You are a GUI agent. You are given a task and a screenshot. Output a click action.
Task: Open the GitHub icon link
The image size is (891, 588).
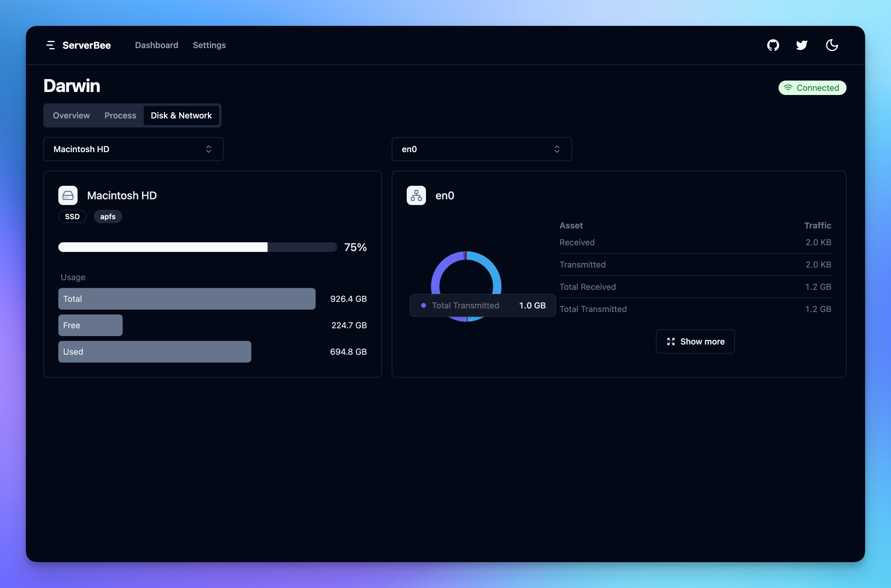pos(773,45)
